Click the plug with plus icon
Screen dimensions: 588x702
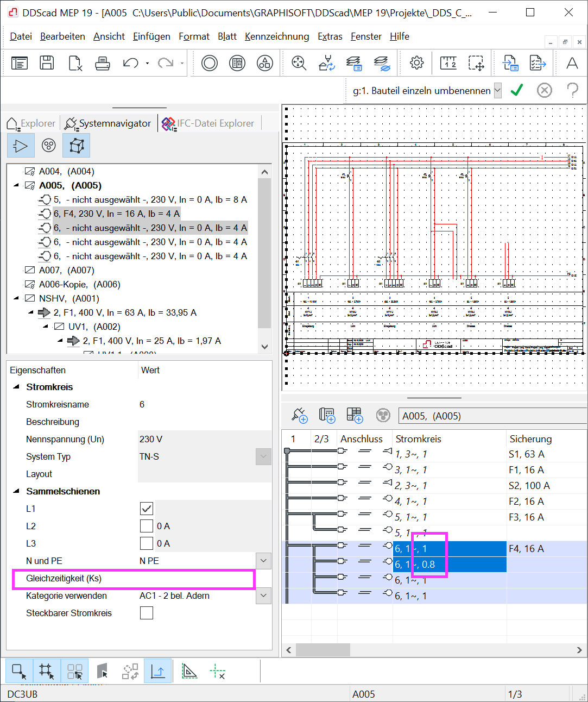pos(300,416)
